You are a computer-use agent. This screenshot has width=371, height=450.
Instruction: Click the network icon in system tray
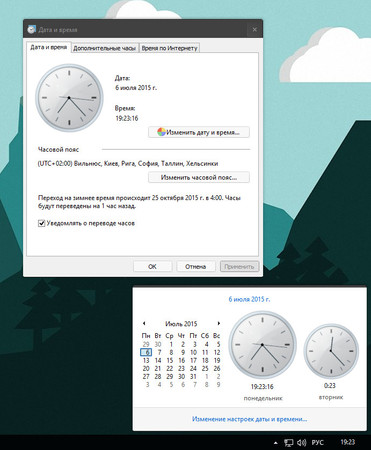tap(289, 443)
